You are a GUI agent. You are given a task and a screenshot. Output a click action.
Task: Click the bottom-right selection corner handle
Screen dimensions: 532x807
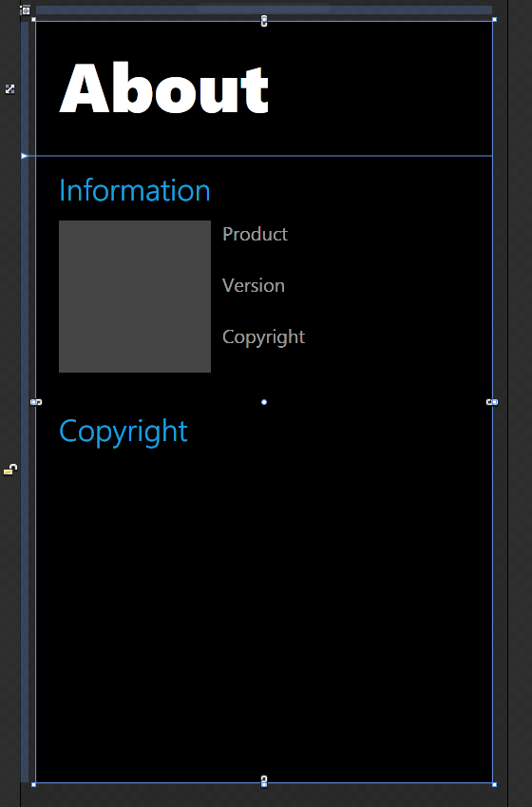pyautogui.click(x=494, y=784)
